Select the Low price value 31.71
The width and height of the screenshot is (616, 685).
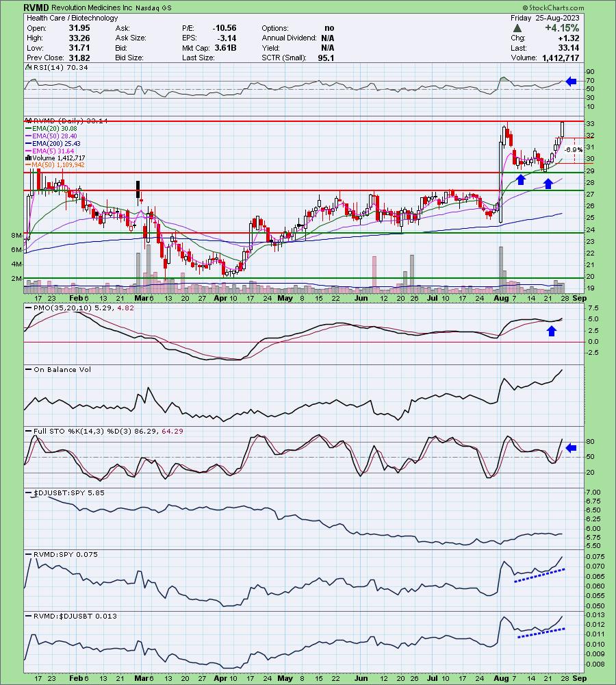[79, 48]
